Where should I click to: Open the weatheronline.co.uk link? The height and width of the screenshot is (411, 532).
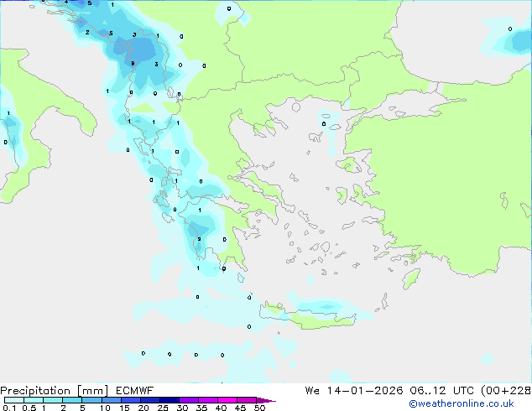tap(462, 403)
